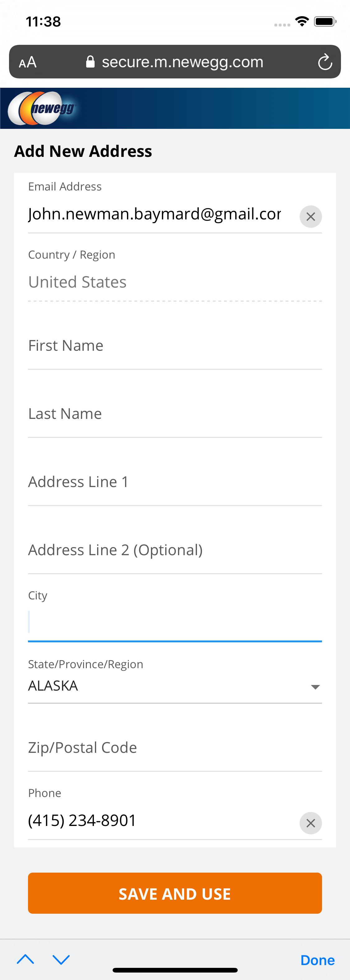Tap Done to dismiss the keyboard
This screenshot has height=980, width=350.
317,959
